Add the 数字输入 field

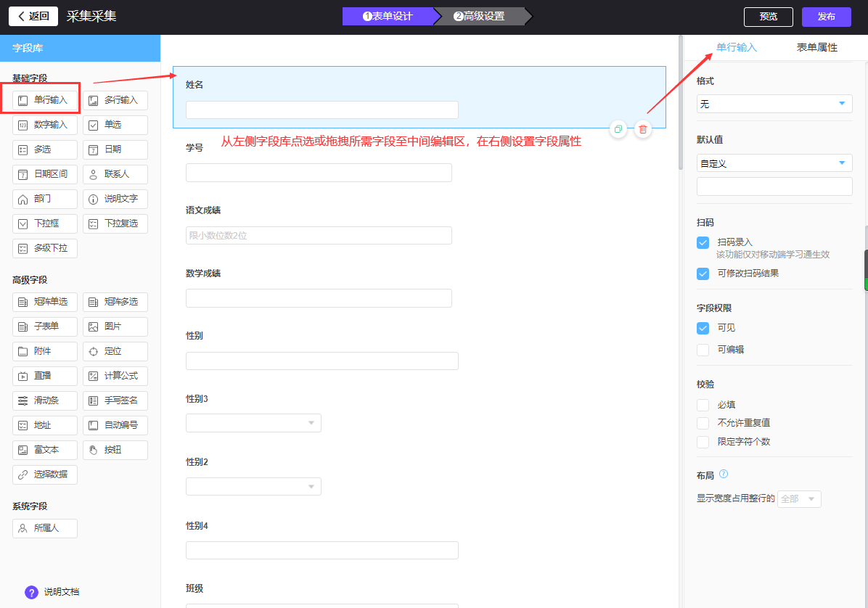tap(45, 125)
